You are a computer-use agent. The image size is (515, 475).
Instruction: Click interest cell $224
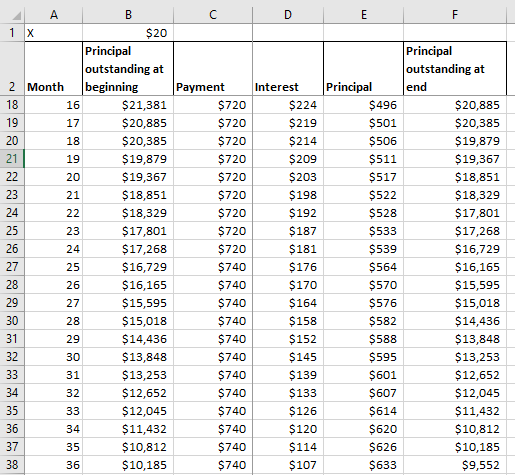point(288,105)
